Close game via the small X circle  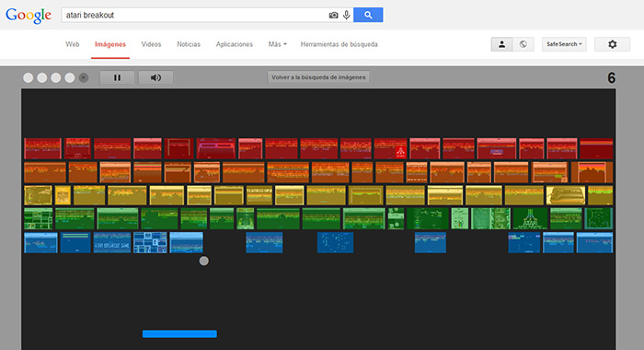(x=84, y=77)
